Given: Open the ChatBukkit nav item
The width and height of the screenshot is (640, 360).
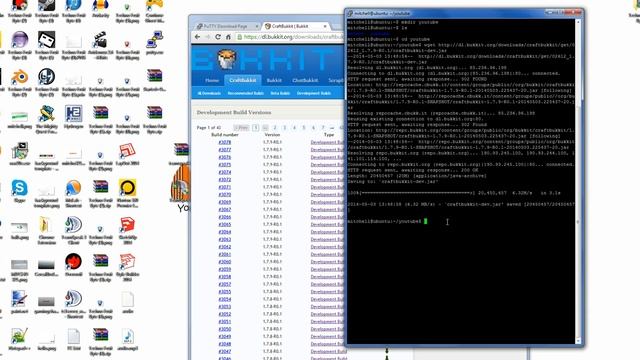Looking at the screenshot, I should click(x=305, y=80).
